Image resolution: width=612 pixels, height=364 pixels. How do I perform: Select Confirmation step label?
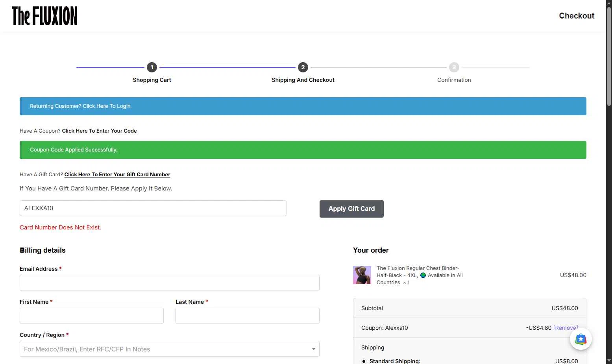(x=454, y=80)
